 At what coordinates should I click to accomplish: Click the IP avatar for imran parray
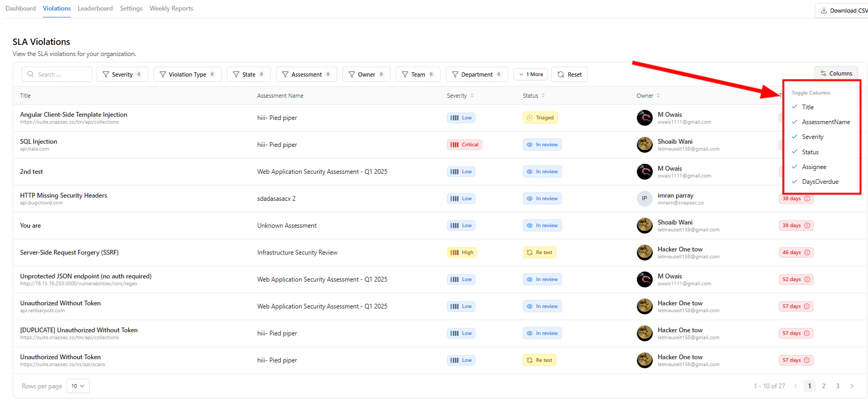645,199
